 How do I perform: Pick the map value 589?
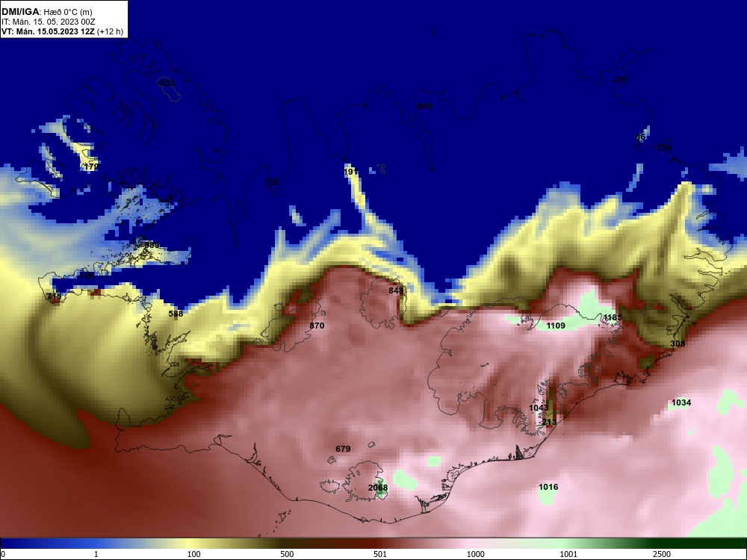152,245
